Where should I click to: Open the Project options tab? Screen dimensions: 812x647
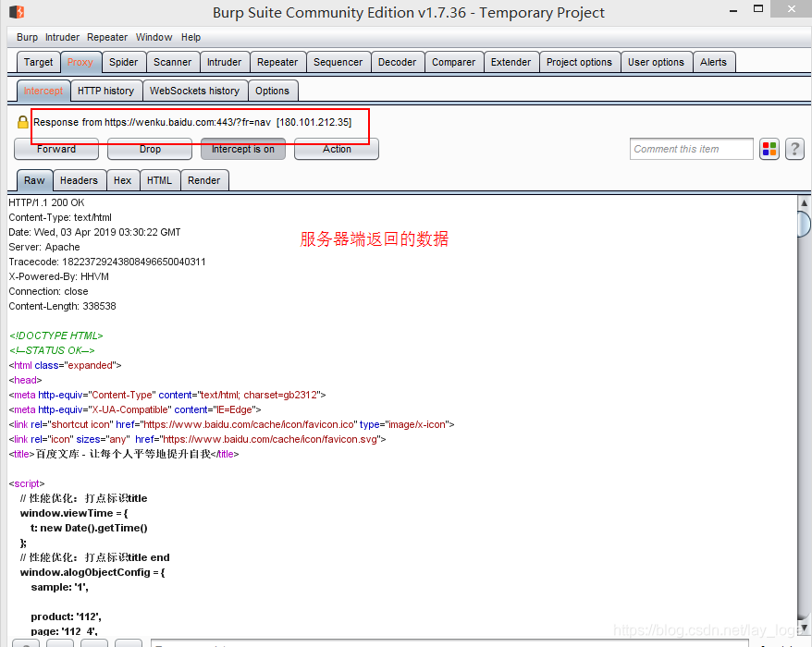(x=580, y=62)
